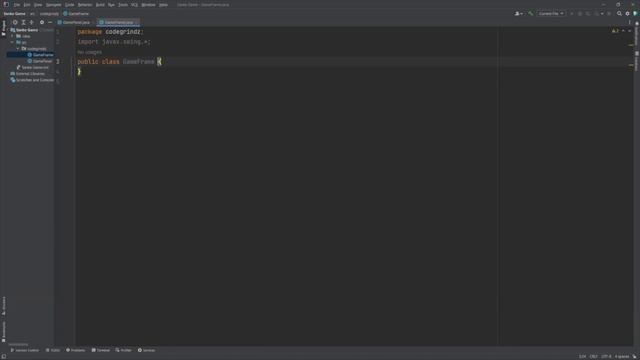Viewport: 640px width, 360px height.
Task: Open editor tab options kebab menu
Action: [629, 22]
